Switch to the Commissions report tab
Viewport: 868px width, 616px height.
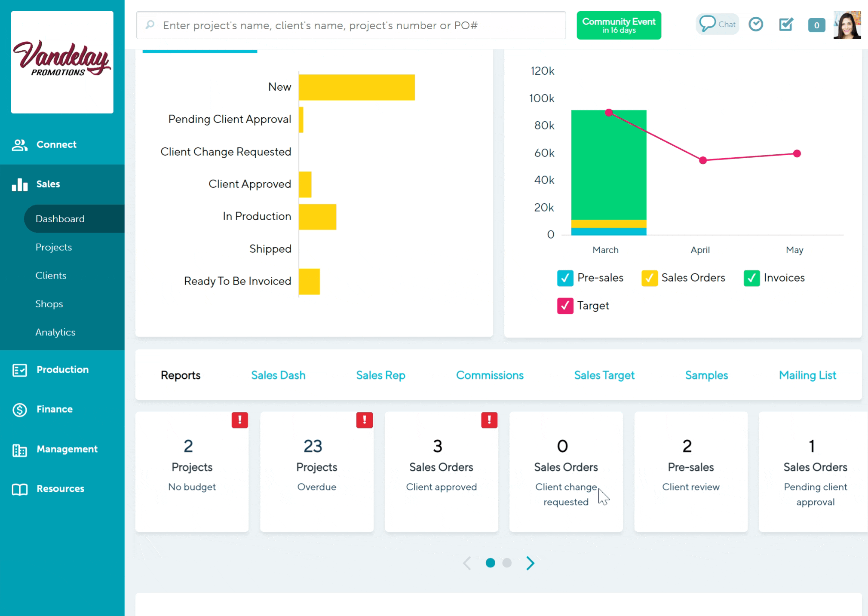490,375
